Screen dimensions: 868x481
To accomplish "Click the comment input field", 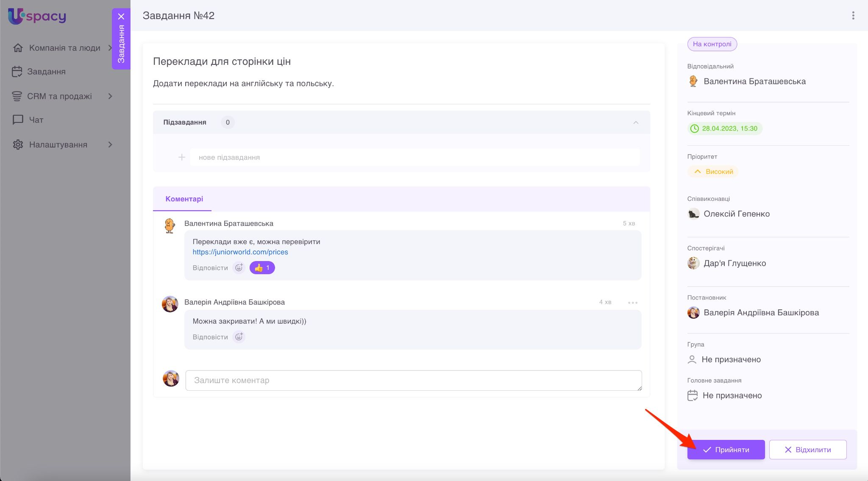I will [413, 380].
